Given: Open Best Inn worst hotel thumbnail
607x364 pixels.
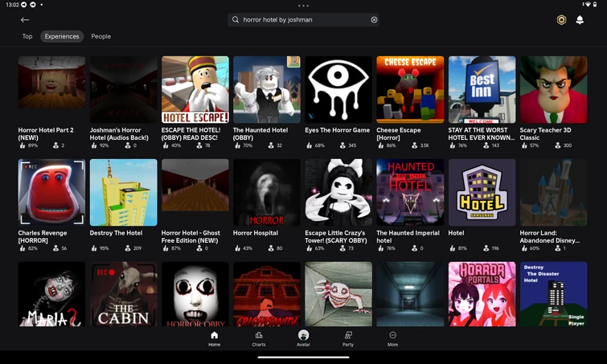Looking at the screenshot, I should click(x=482, y=90).
